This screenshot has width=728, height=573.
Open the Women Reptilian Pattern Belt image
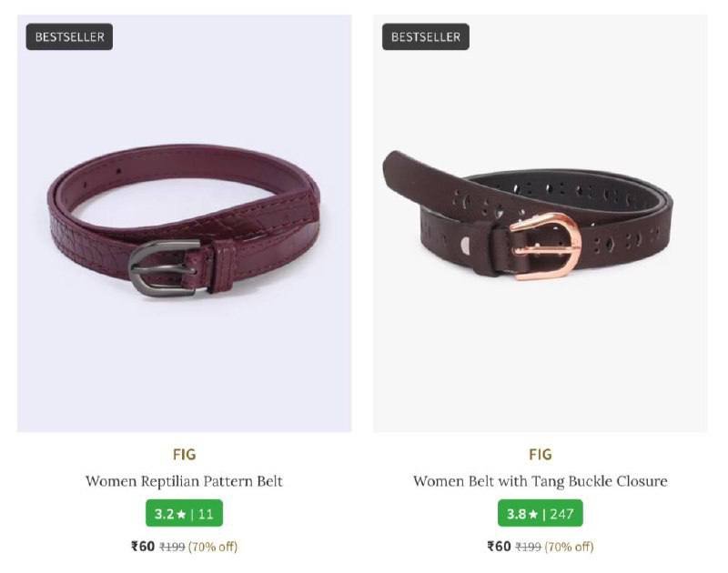[x=185, y=223]
